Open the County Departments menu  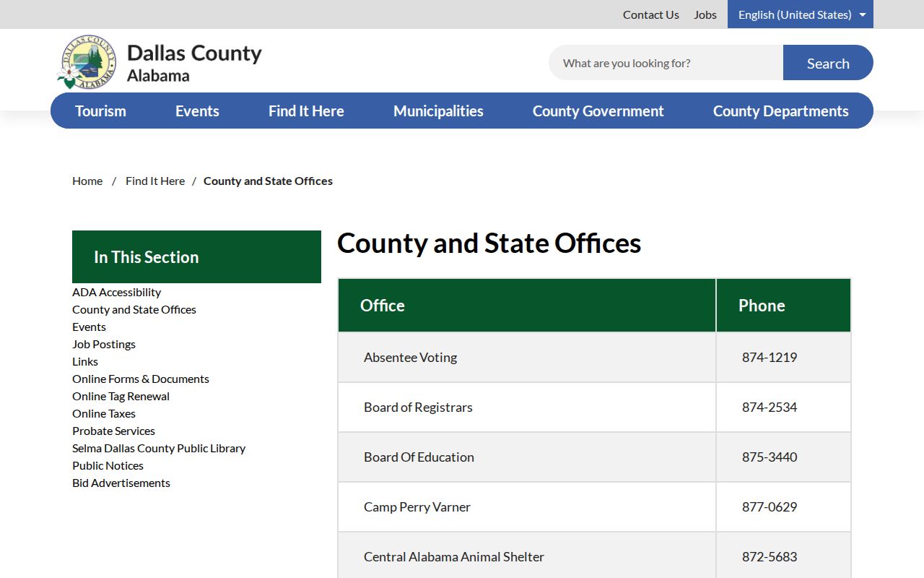click(x=781, y=111)
